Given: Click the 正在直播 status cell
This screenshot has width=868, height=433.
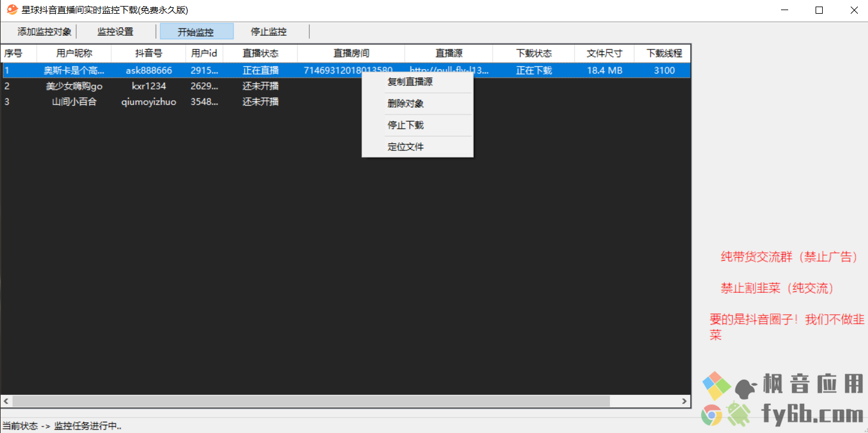Looking at the screenshot, I should pyautogui.click(x=260, y=70).
